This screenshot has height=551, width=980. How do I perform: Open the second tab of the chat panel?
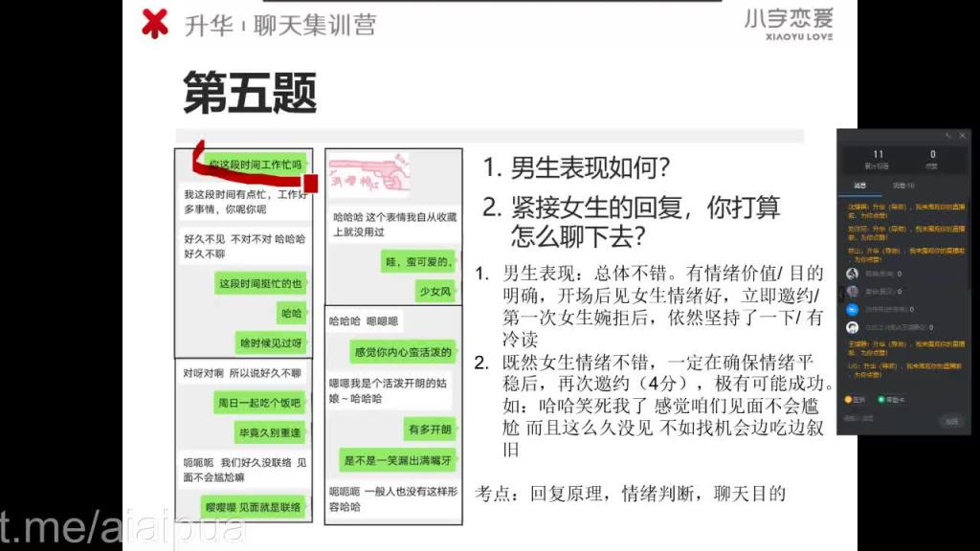[x=902, y=186]
